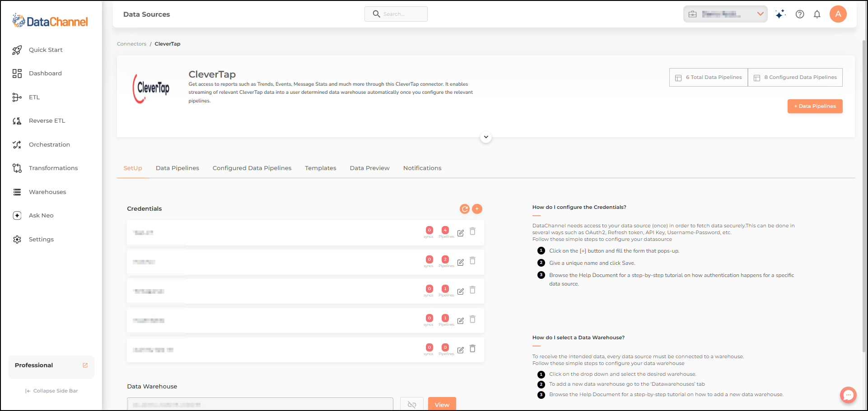Open the chat support bubble
The width and height of the screenshot is (868, 411).
[848, 395]
